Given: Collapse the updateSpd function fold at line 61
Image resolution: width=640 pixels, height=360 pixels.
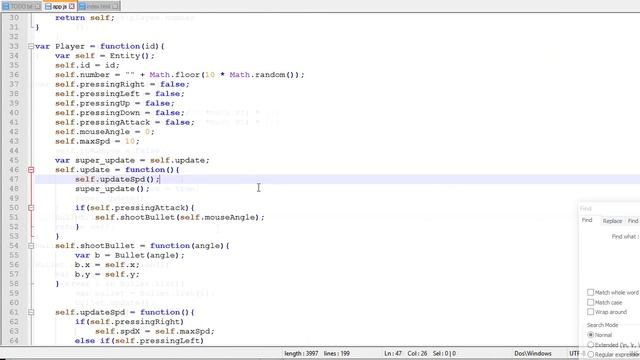Looking at the screenshot, I should (31, 312).
